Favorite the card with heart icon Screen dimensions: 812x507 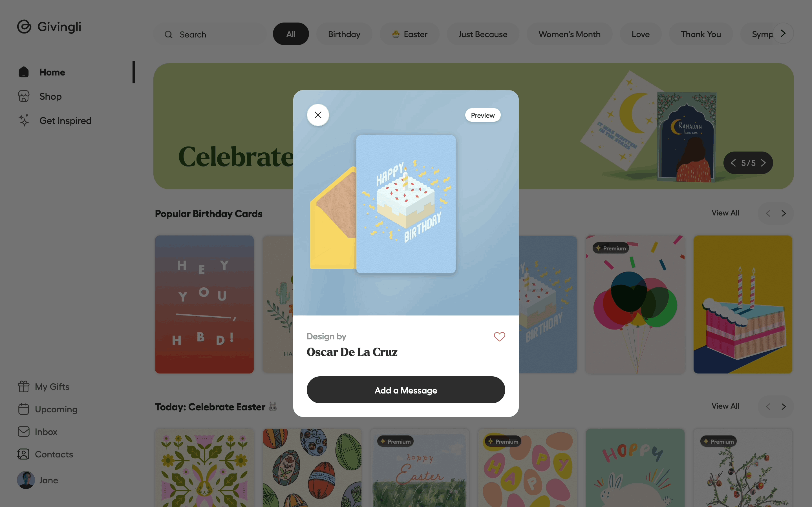499,336
